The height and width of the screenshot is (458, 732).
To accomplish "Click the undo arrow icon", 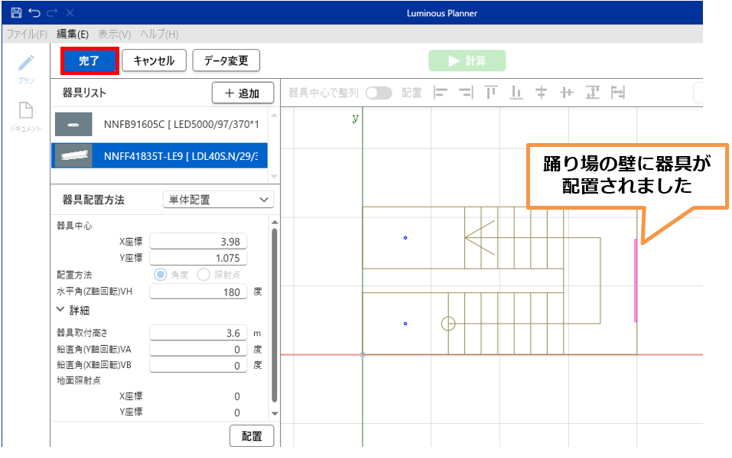I will (x=35, y=13).
